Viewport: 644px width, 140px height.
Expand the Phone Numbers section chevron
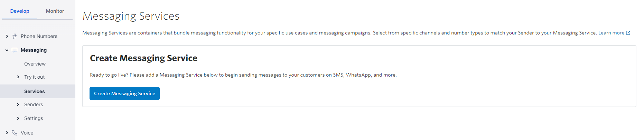7,36
